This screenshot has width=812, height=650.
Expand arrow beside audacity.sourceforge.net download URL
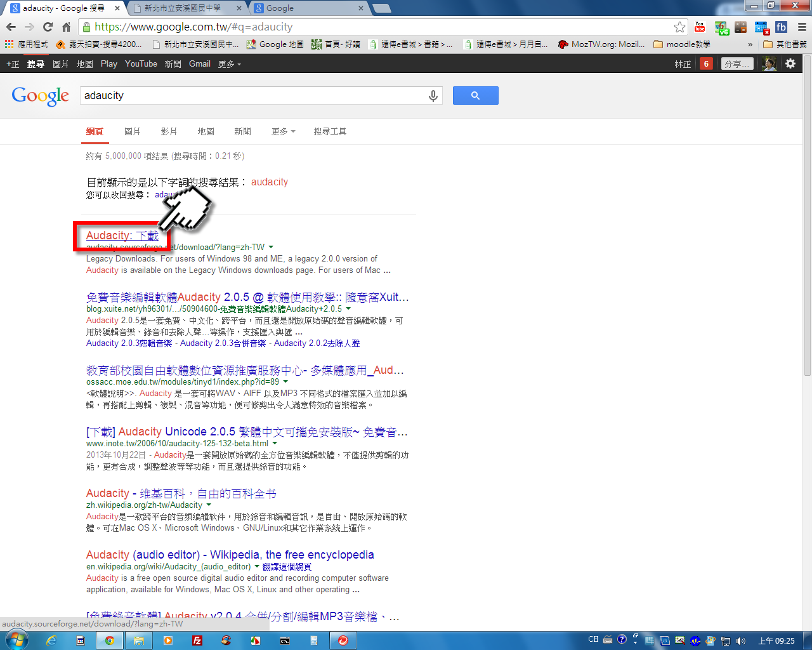[x=271, y=247]
